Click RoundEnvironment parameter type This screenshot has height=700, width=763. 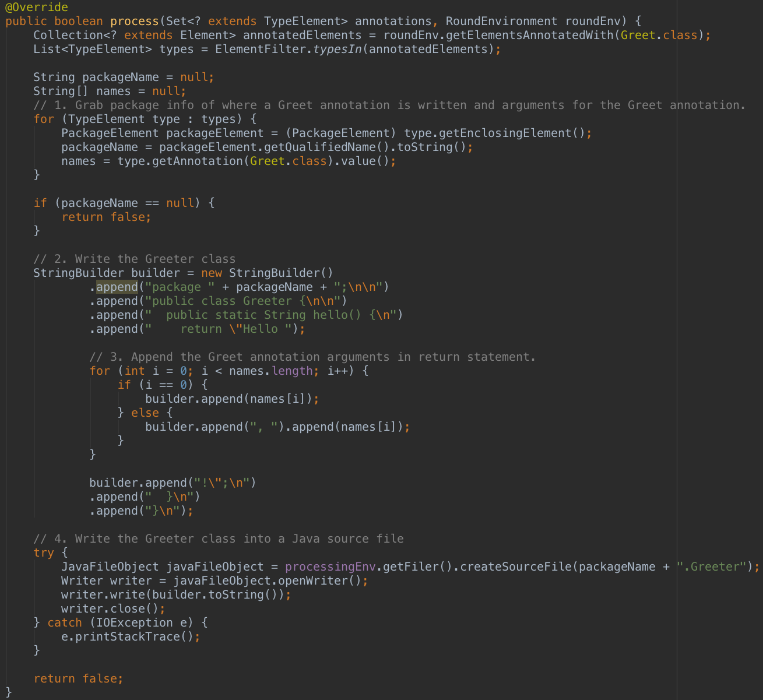coord(502,22)
